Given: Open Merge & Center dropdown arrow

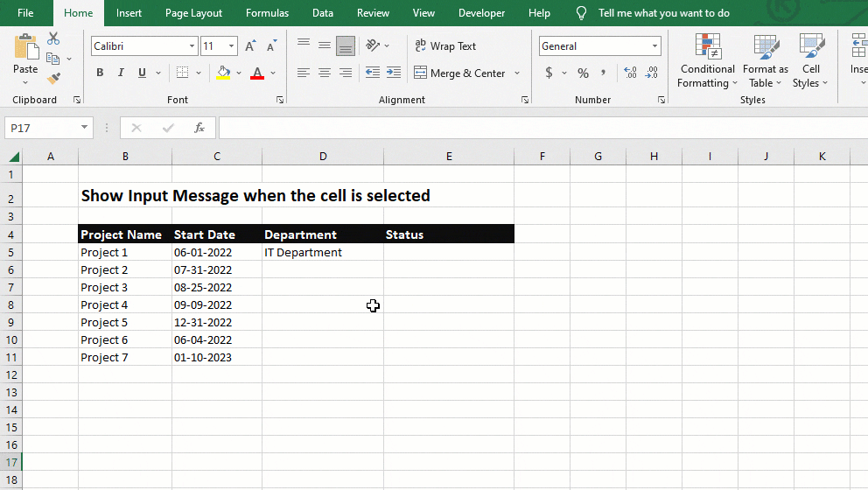Looking at the screenshot, I should [517, 73].
